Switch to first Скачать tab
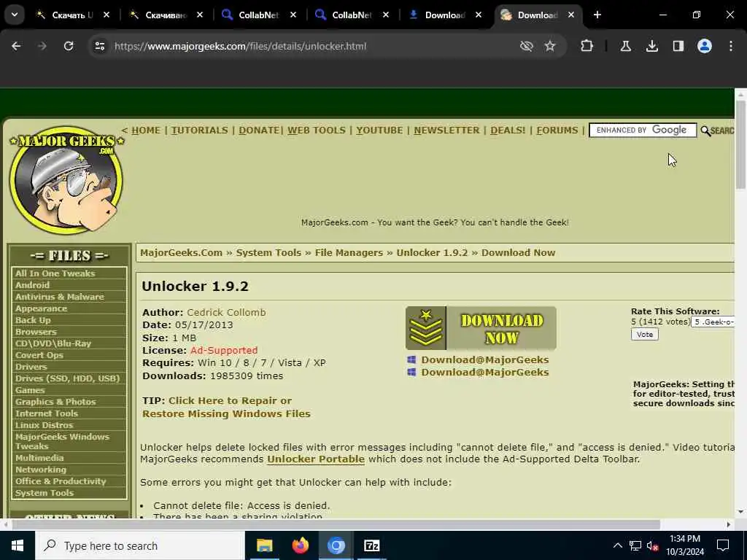The height and width of the screenshot is (560, 747). coord(71,15)
